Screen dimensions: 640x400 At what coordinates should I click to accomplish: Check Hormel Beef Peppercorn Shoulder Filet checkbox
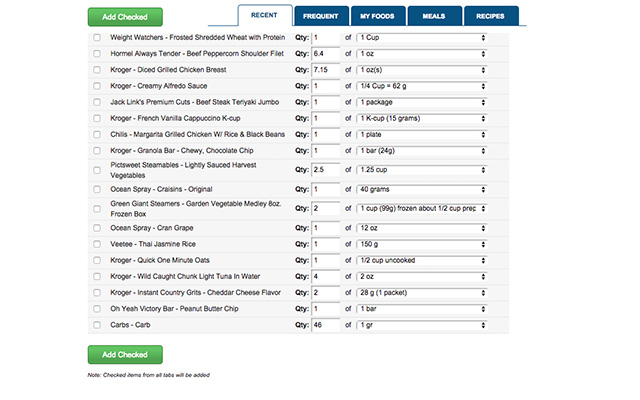point(97,53)
